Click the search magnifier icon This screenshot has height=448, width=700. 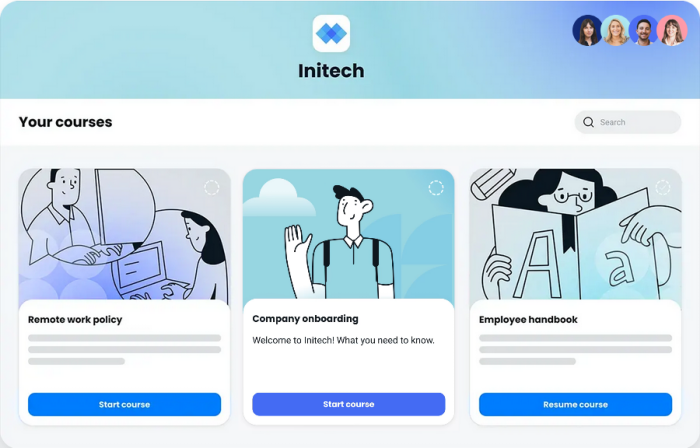point(588,122)
